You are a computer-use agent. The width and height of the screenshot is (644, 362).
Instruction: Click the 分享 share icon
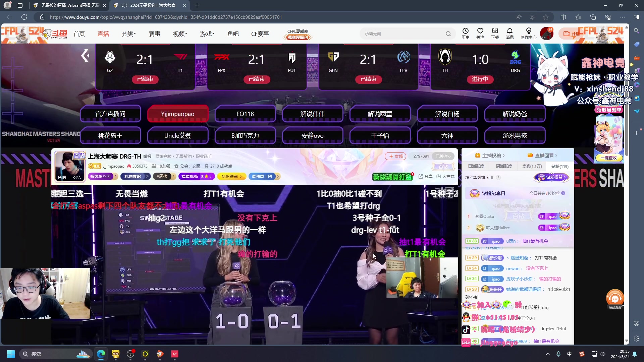click(x=425, y=176)
